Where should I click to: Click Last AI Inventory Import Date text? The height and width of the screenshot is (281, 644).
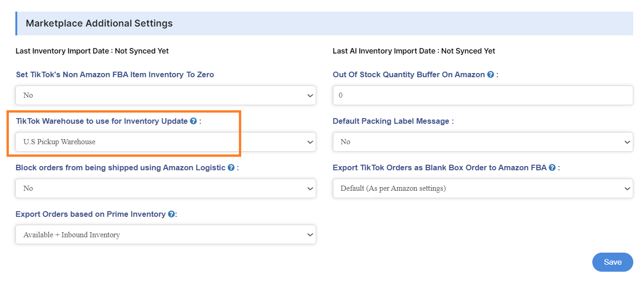(414, 51)
